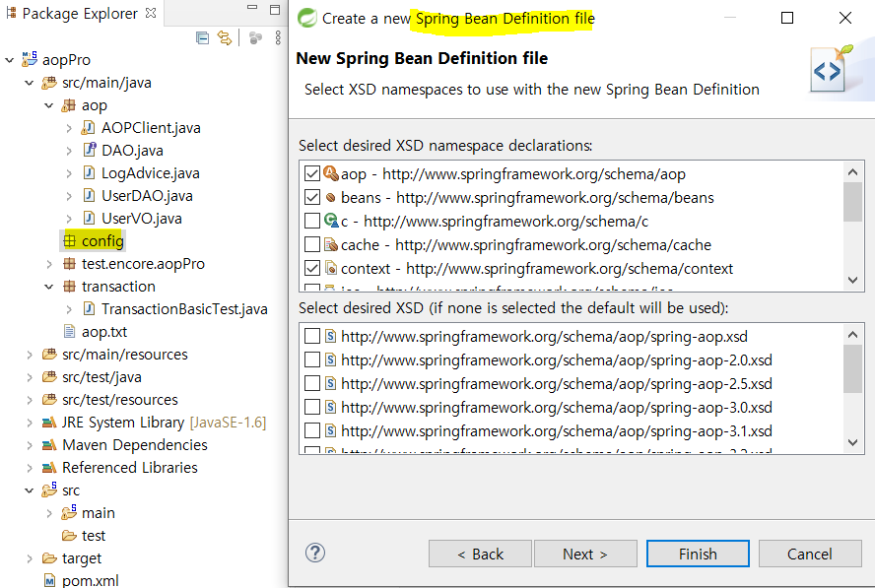Click the XSD list scroll-down arrow

[852, 442]
